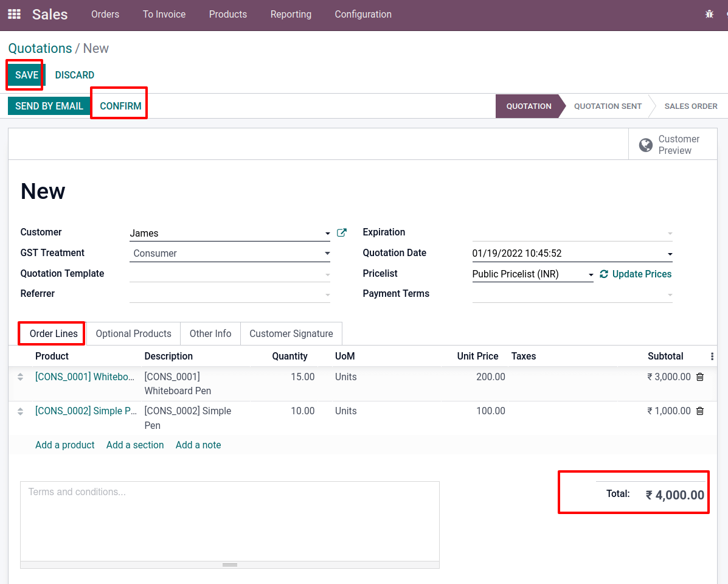This screenshot has width=728, height=584.
Task: Click the Terms and conditions text area
Action: [230, 521]
